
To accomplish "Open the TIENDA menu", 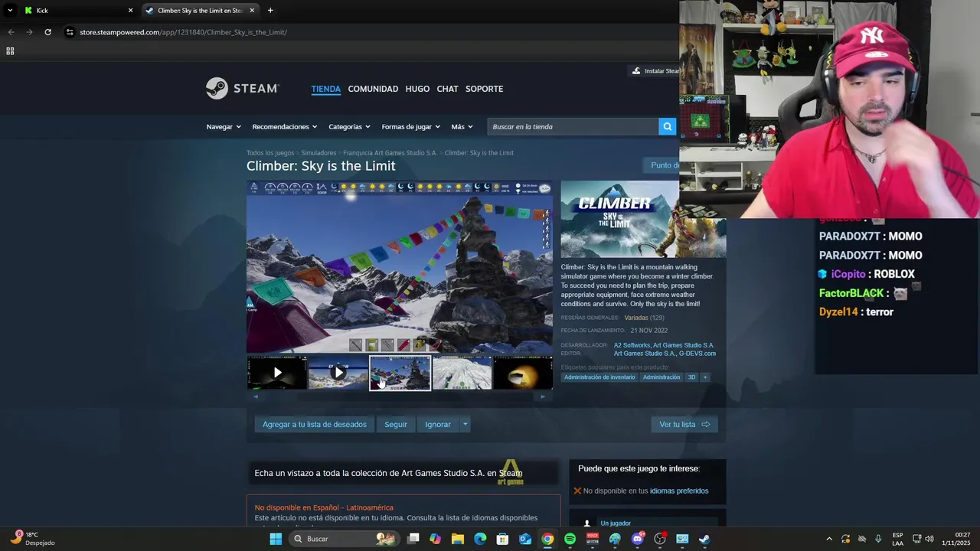I will tap(325, 89).
